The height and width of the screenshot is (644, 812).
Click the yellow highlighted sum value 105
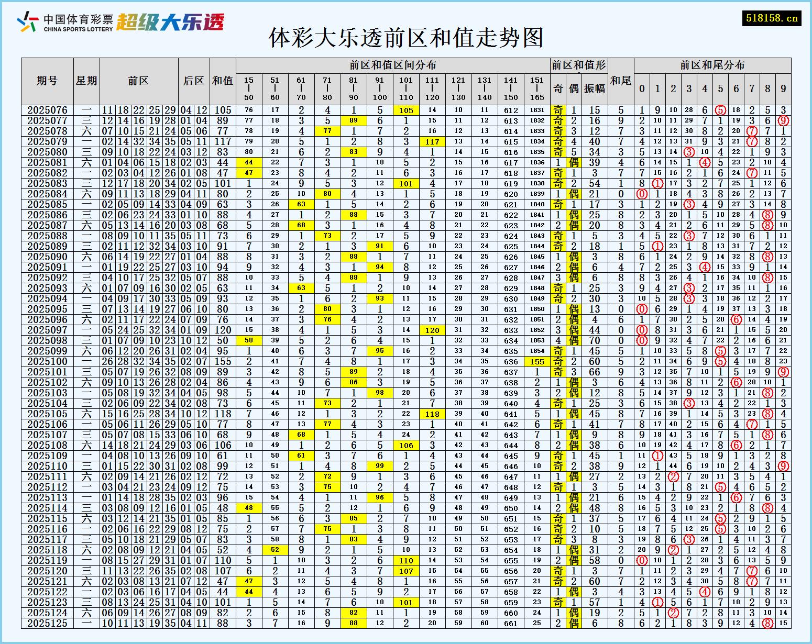click(x=407, y=110)
